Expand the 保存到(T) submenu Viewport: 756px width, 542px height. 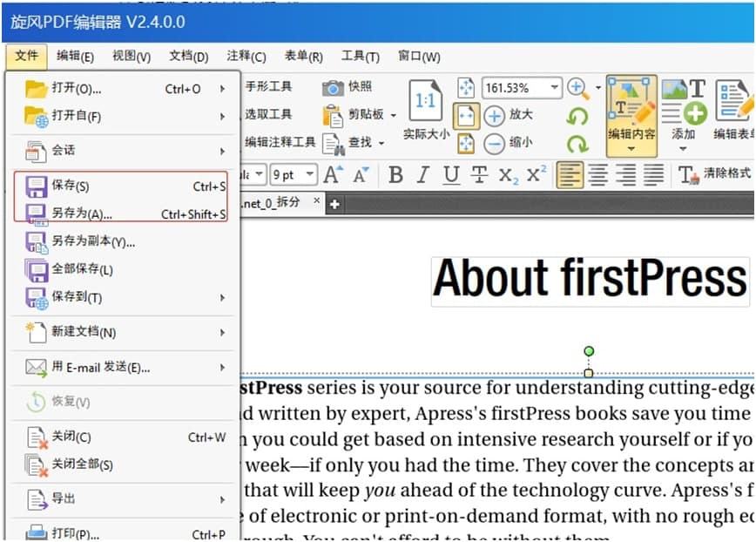[125, 297]
